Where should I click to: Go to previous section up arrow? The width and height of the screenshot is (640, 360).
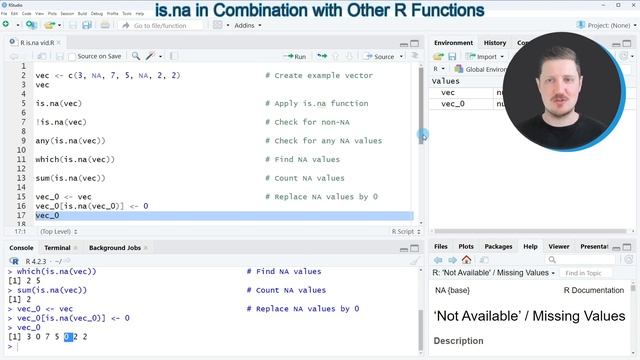click(x=336, y=56)
